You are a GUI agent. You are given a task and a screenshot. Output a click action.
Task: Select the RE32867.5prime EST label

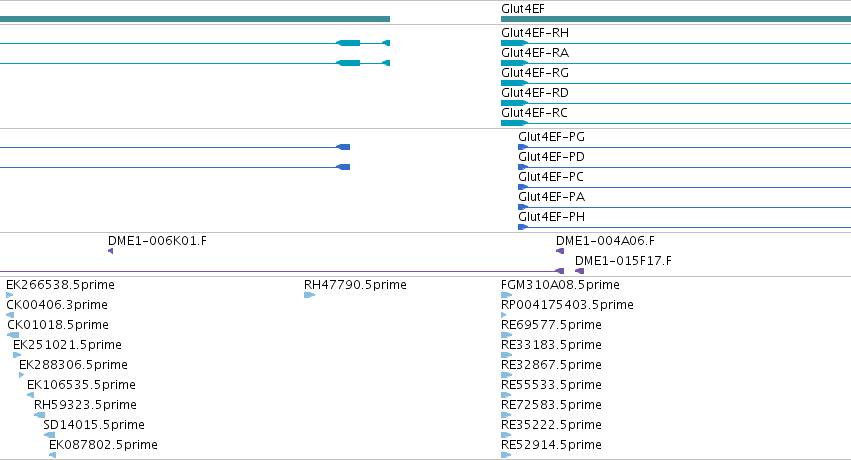(551, 365)
